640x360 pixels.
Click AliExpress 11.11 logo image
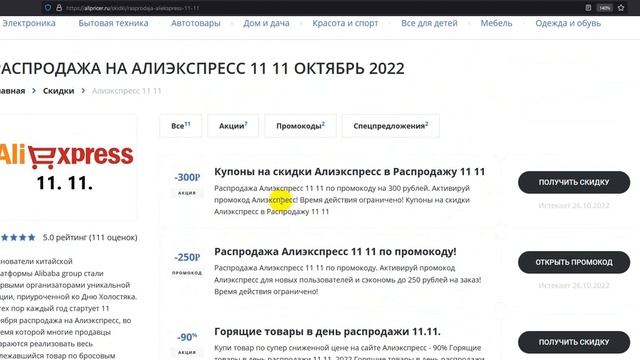point(66,167)
